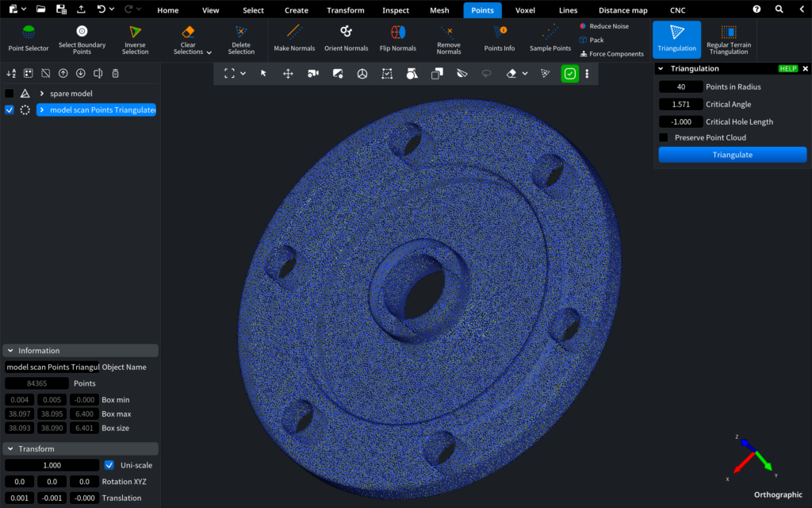Click the green HELP button
The image size is (812, 508).
[x=787, y=69]
